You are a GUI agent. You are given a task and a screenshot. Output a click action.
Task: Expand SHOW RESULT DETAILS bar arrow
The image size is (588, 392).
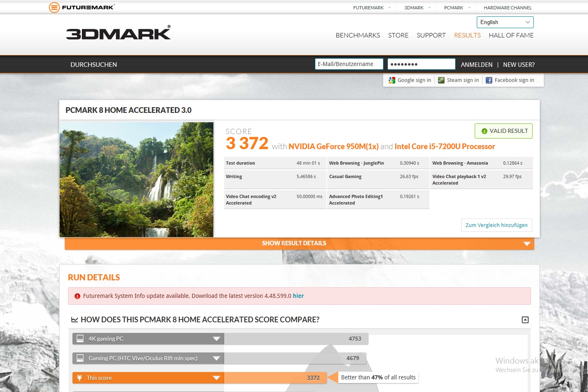click(527, 244)
